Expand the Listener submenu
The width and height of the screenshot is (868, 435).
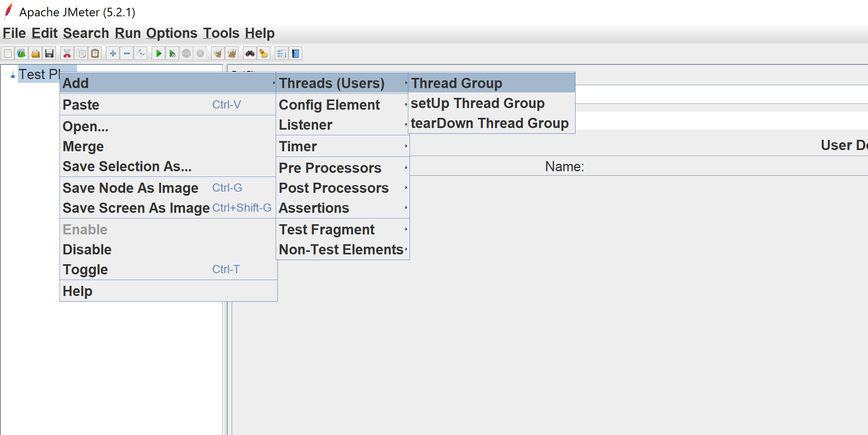(343, 125)
